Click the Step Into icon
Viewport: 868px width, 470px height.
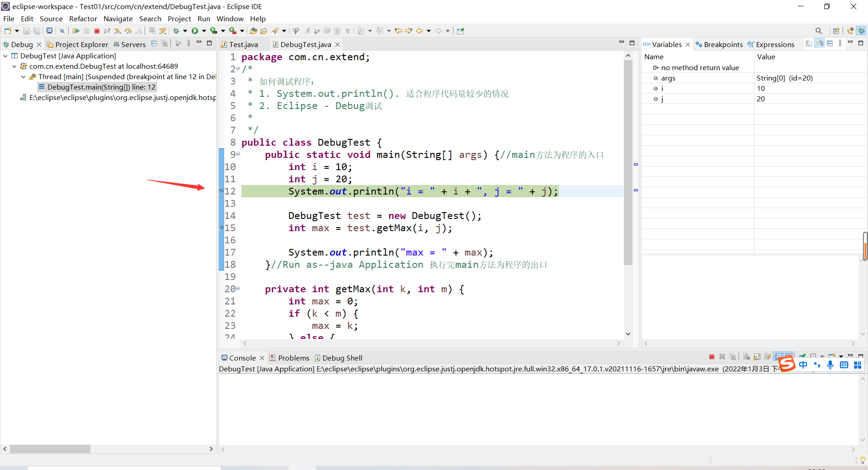(x=117, y=30)
